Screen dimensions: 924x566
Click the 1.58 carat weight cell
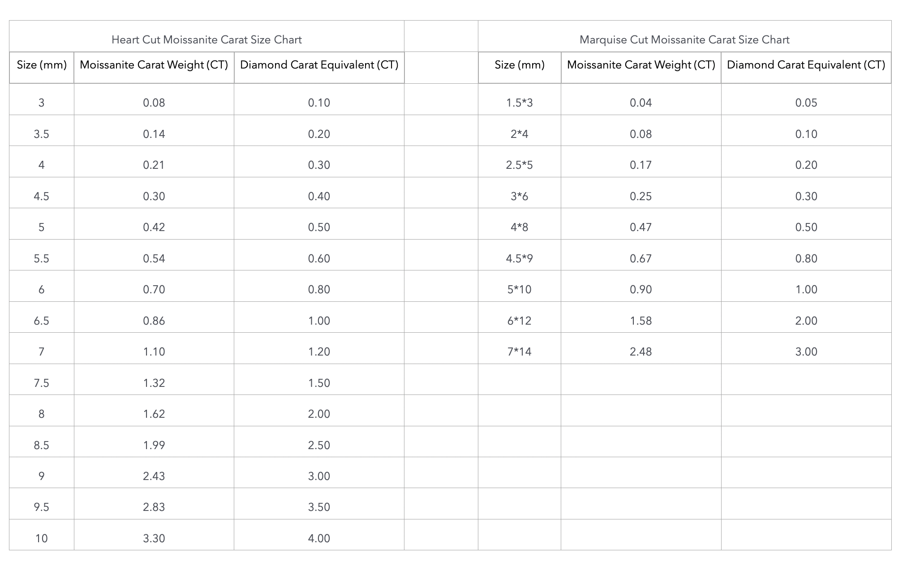(x=640, y=321)
